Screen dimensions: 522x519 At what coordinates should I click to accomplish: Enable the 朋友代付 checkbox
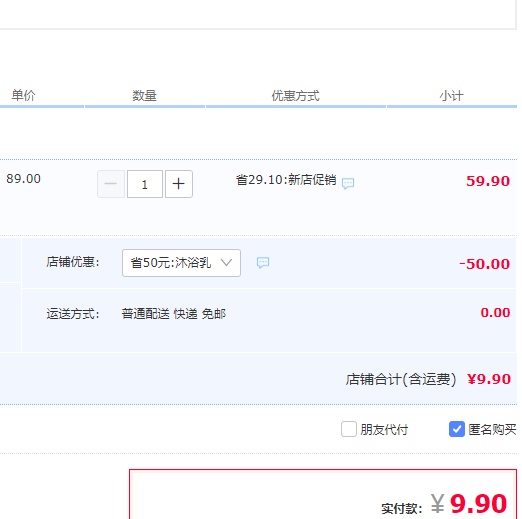coord(349,429)
